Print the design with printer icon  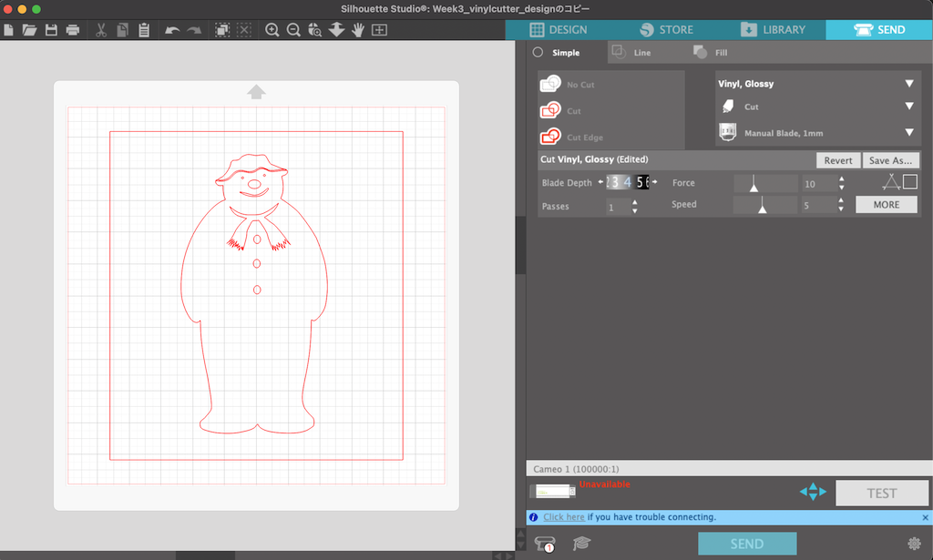click(73, 30)
